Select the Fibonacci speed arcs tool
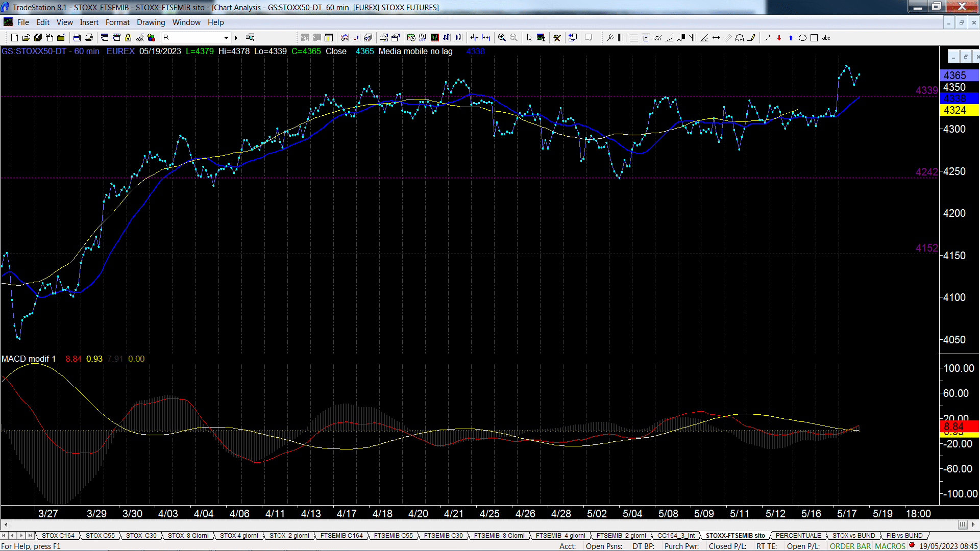This screenshot has width=980, height=551. (x=657, y=38)
